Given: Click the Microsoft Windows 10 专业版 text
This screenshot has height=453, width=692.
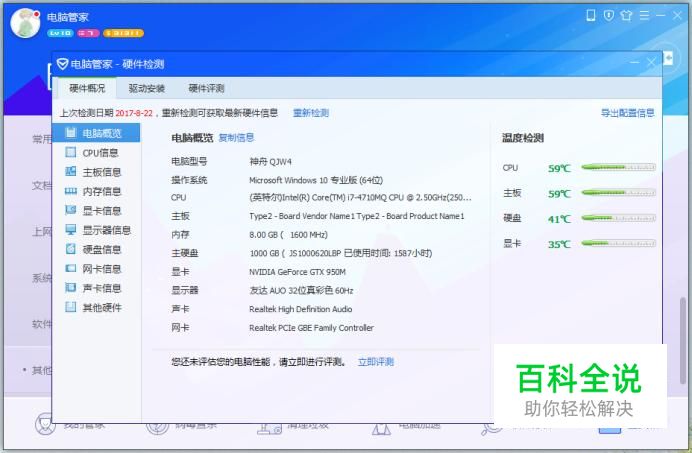Looking at the screenshot, I should pyautogui.click(x=316, y=180).
